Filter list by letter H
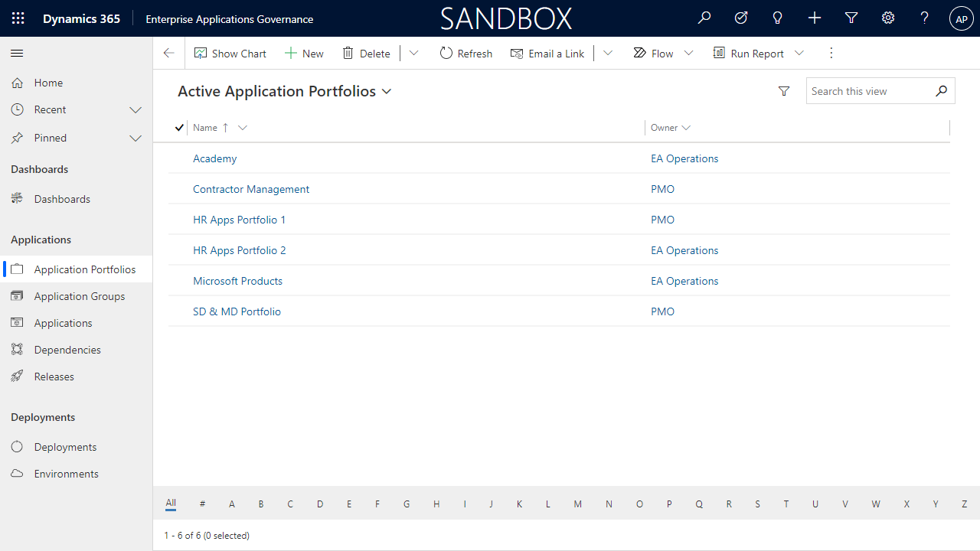The image size is (980, 551). pos(436,504)
